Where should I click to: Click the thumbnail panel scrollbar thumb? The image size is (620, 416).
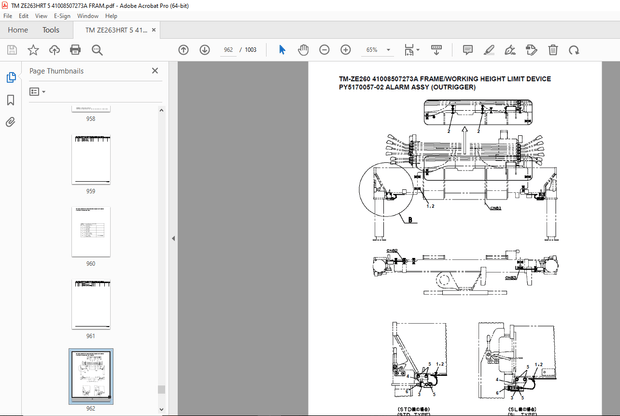point(161,390)
